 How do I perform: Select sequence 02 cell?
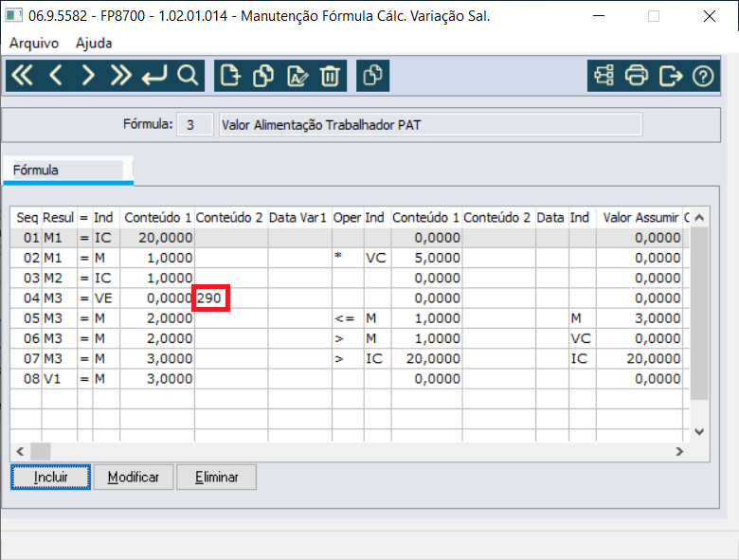click(27, 258)
